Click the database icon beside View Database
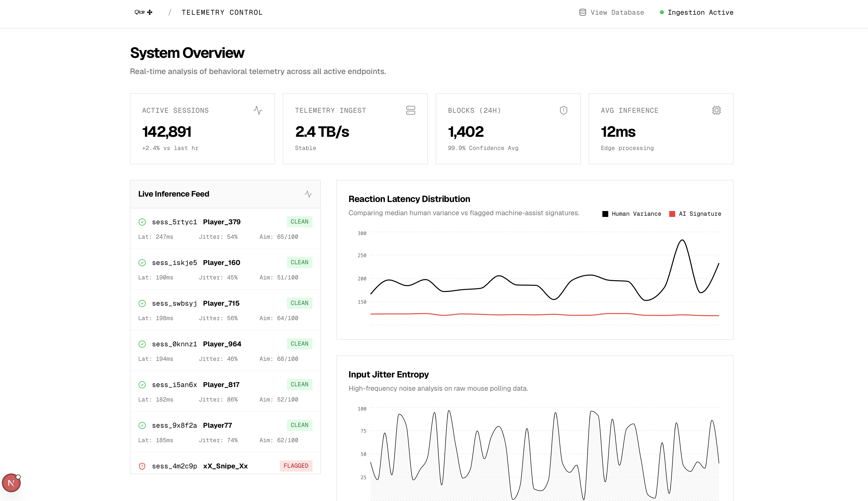 coord(583,13)
